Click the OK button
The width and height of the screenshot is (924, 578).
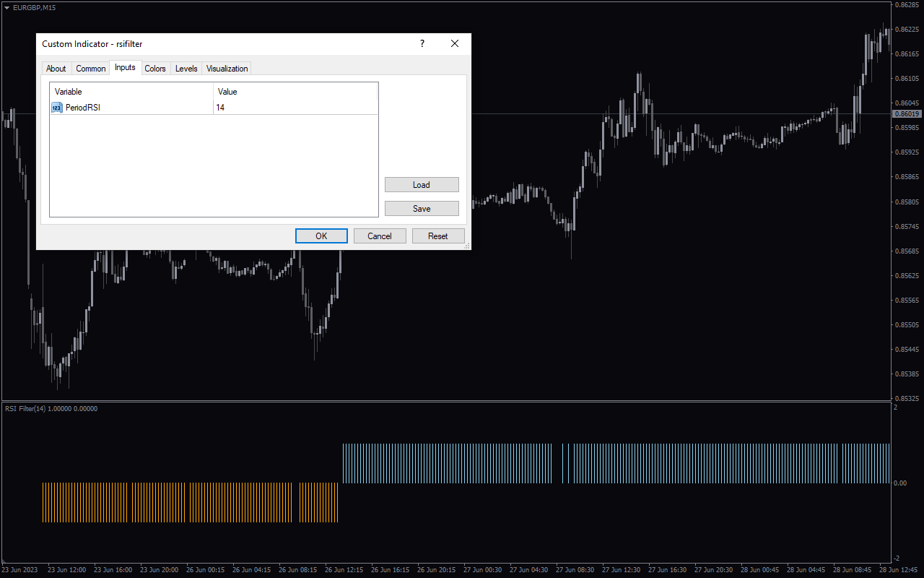[x=321, y=236]
